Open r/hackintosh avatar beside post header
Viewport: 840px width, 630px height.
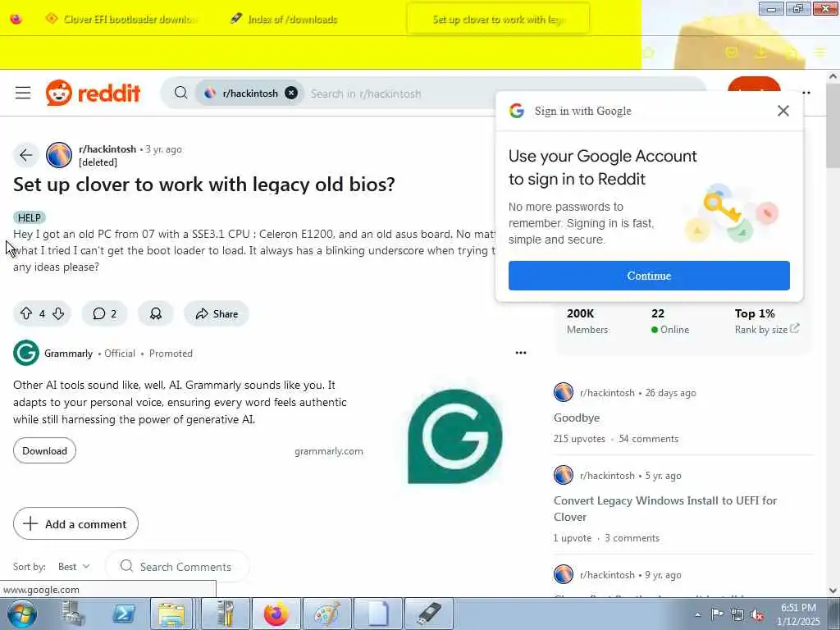(x=59, y=155)
